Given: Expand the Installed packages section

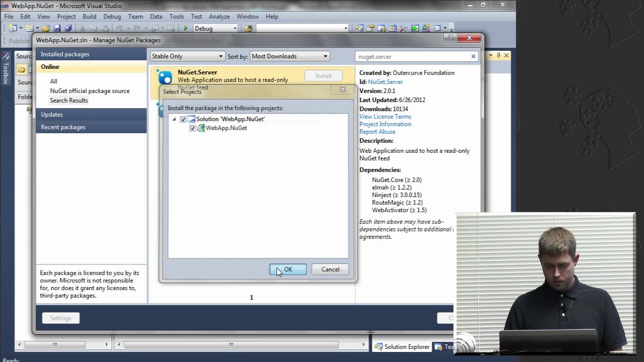Looking at the screenshot, I should tap(92, 54).
